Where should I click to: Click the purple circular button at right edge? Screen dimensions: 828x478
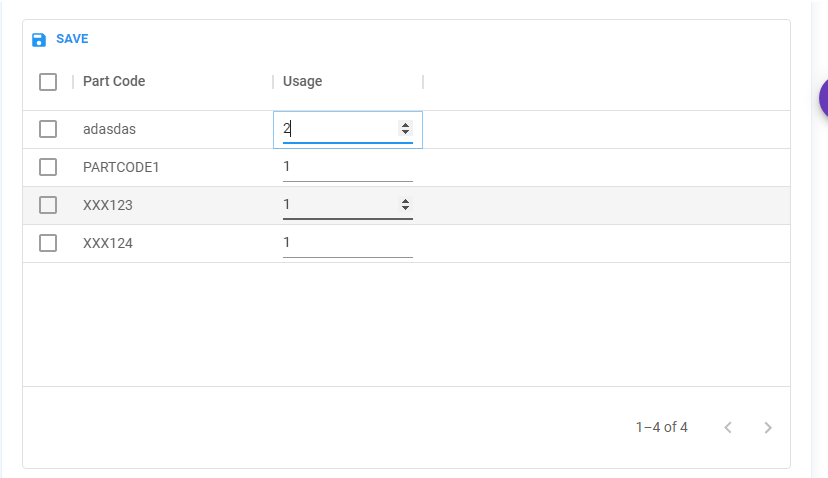[824, 98]
